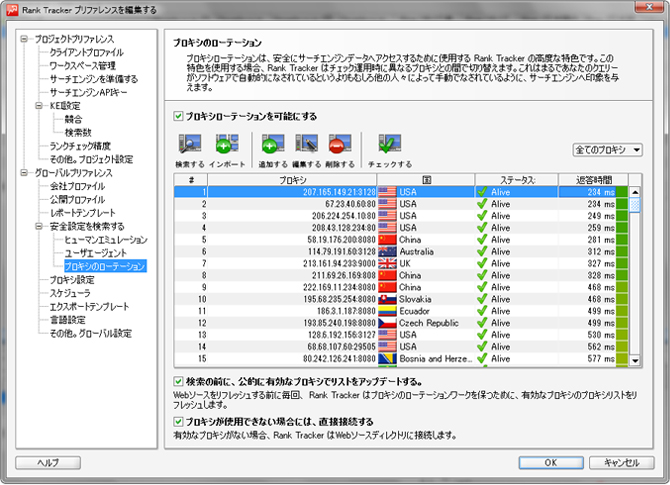The height and width of the screenshot is (485, 670).
Task: Click the チェックする check proxies icon
Action: click(x=389, y=144)
